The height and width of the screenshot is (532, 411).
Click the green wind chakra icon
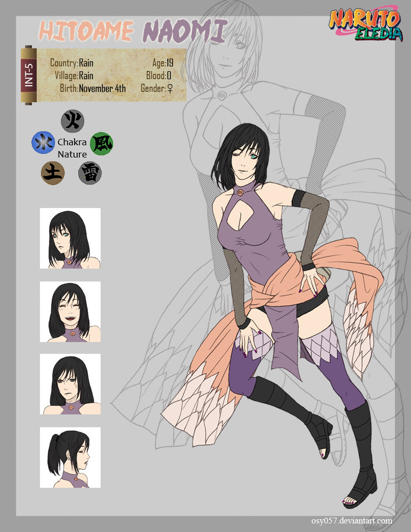point(102,144)
